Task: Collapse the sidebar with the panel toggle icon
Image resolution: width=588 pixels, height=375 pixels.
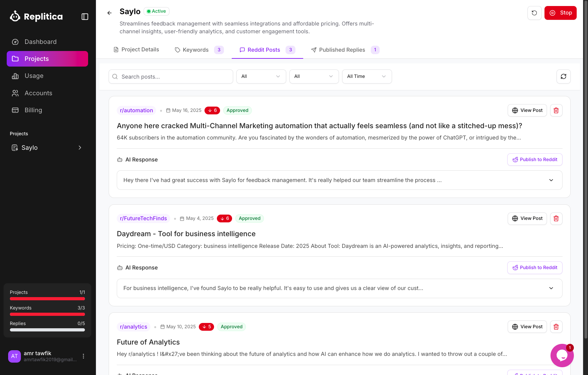Action: 85,17
